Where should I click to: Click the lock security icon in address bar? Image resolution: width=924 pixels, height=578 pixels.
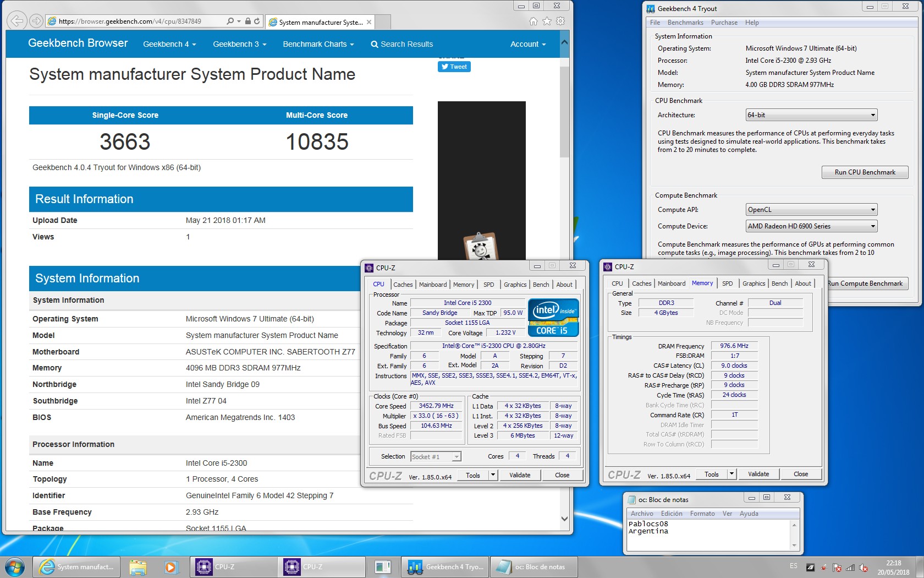coord(248,21)
